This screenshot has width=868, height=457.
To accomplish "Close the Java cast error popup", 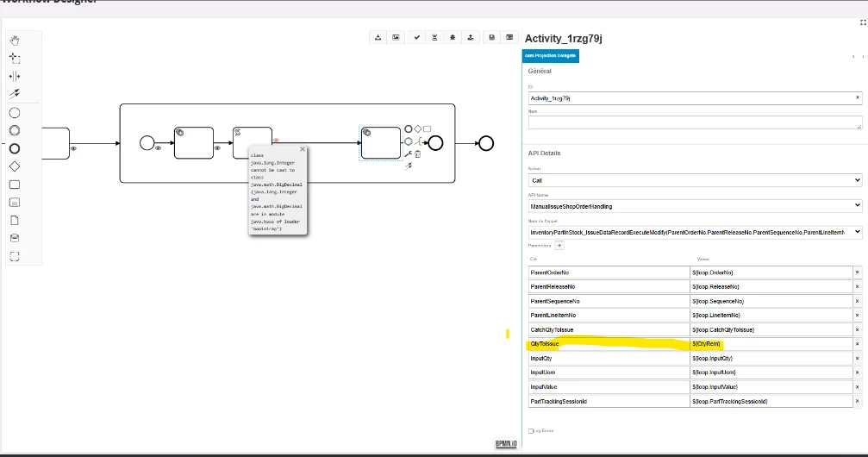I will click(303, 149).
